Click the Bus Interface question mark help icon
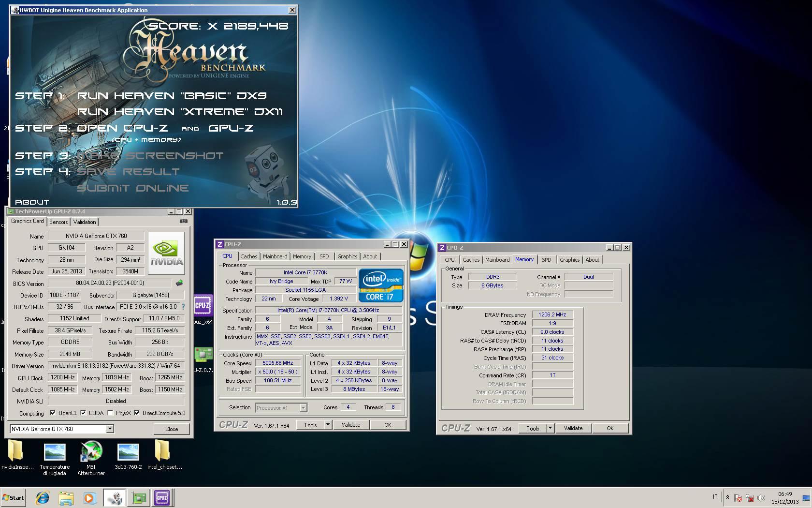The width and height of the screenshot is (812, 508). 183,307
